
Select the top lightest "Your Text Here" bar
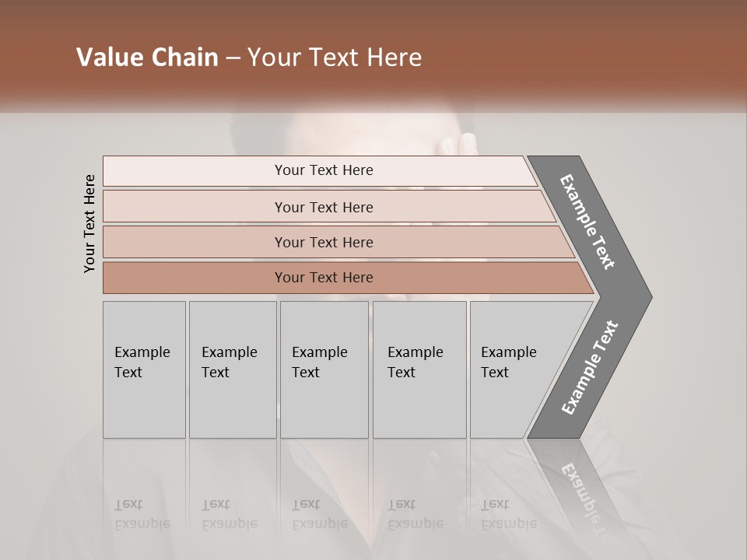323,170
